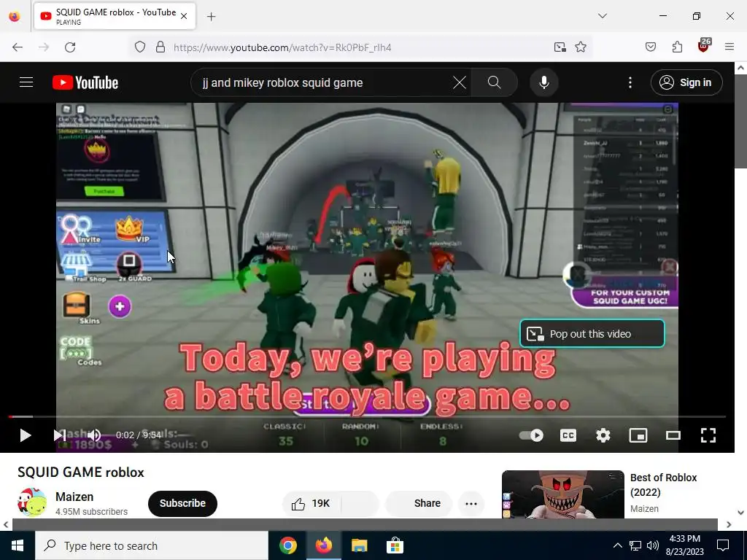Viewport: 747px width, 560px height.
Task: Open Best of Roblox (2022) thumbnail
Action: pos(562,494)
